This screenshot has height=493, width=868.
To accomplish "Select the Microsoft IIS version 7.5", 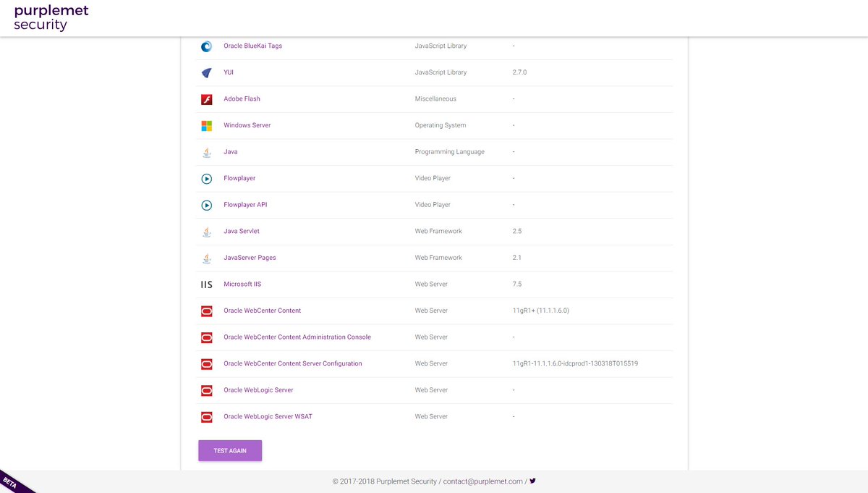I will (x=516, y=285).
